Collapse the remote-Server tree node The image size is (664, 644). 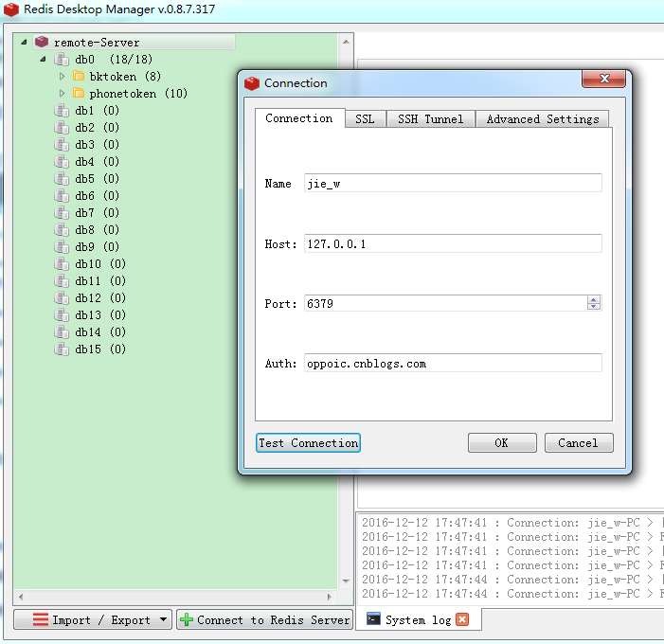click(24, 42)
